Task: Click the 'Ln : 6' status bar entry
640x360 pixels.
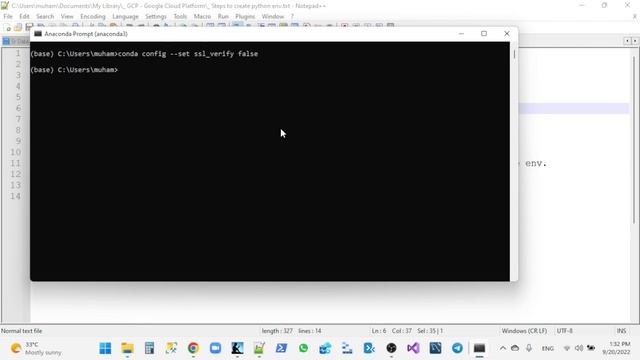Action: (x=379, y=331)
